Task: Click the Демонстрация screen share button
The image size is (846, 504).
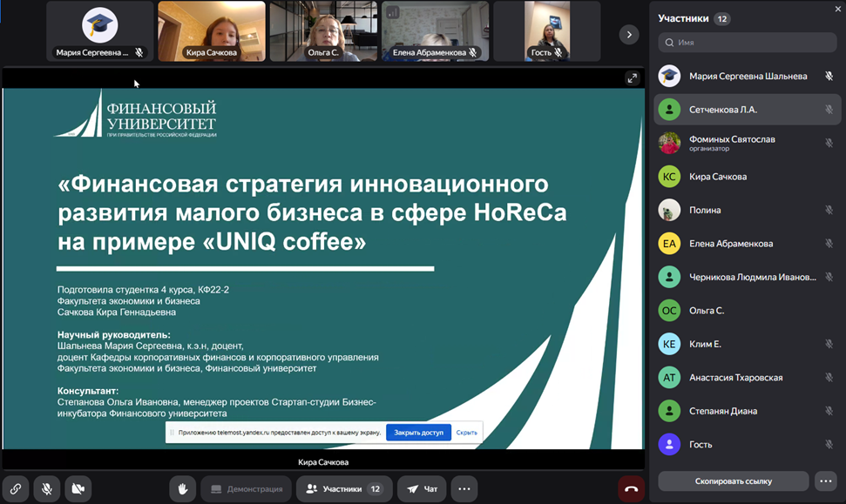Action: point(246,489)
